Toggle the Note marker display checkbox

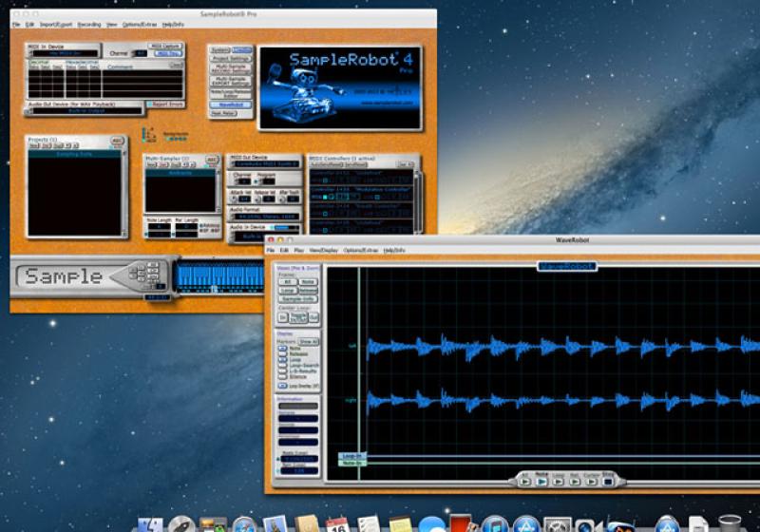(x=282, y=349)
